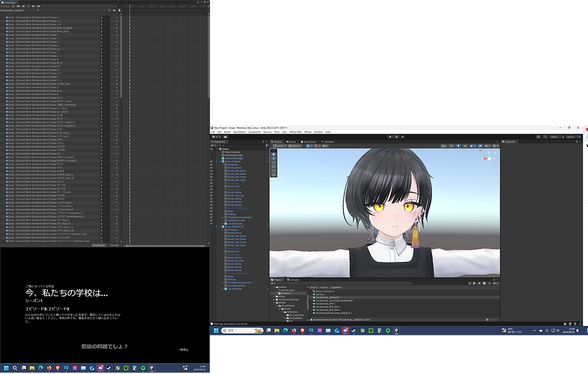Select the Rect tool in Scene view
Screen dimensions: 588x374
[x=274, y=170]
